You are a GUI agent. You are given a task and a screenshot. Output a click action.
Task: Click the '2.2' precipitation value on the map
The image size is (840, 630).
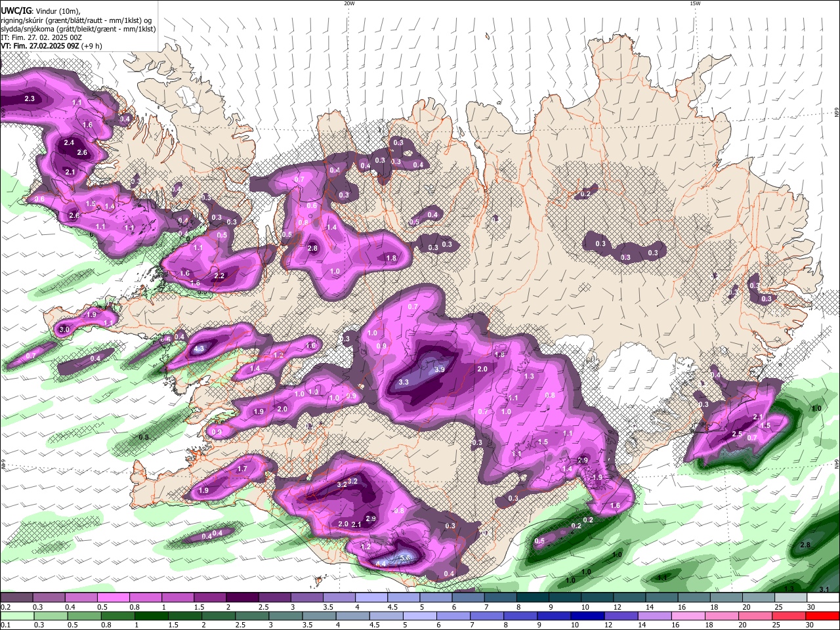(219, 276)
